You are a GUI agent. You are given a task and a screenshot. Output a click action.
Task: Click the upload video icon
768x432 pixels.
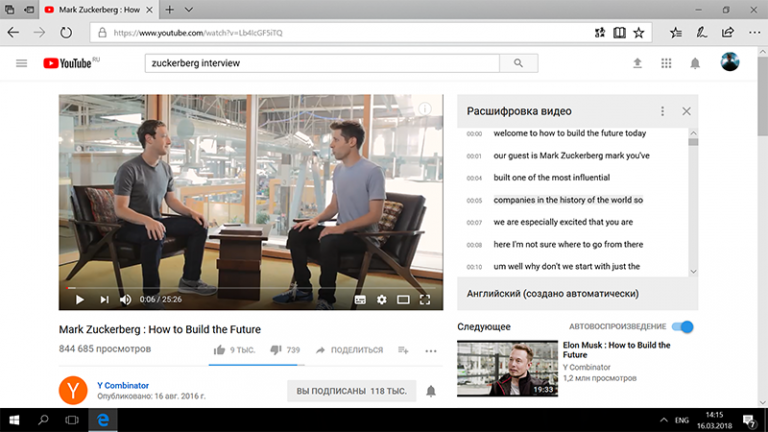(637, 64)
